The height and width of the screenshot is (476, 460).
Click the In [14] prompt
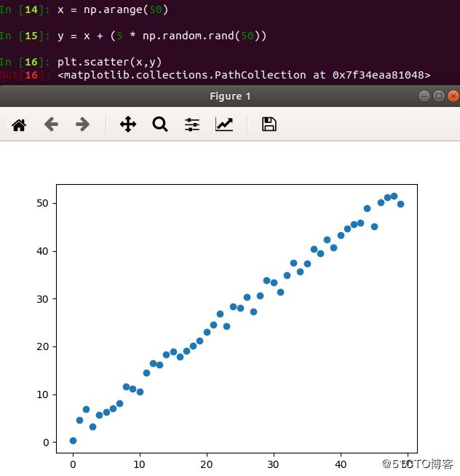click(x=25, y=9)
